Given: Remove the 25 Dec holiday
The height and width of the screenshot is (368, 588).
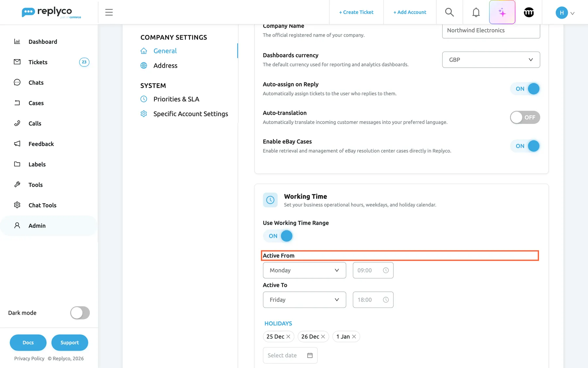Looking at the screenshot, I should pos(288,337).
